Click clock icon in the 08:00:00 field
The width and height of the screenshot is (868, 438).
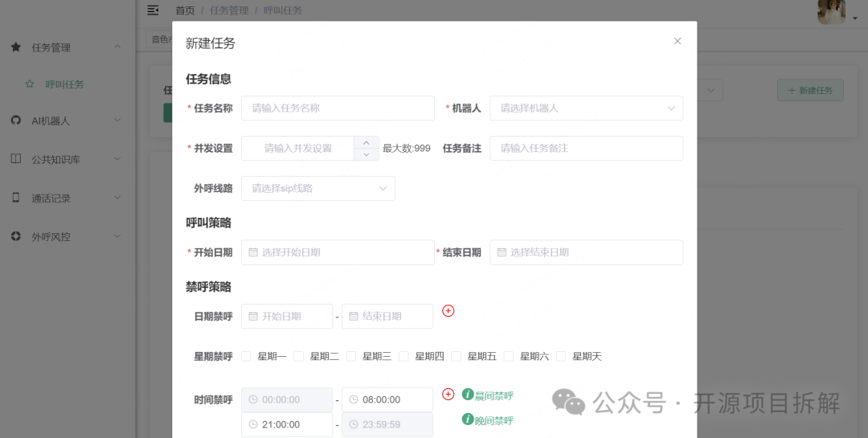click(354, 399)
